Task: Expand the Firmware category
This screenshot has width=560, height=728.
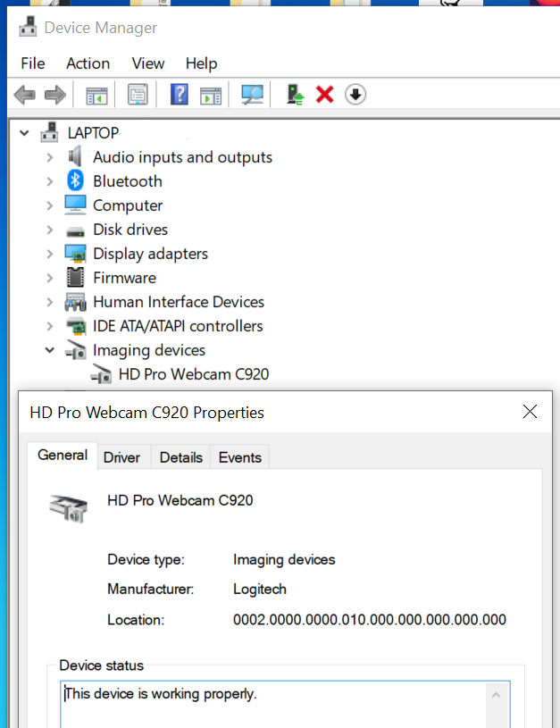Action: (x=50, y=278)
